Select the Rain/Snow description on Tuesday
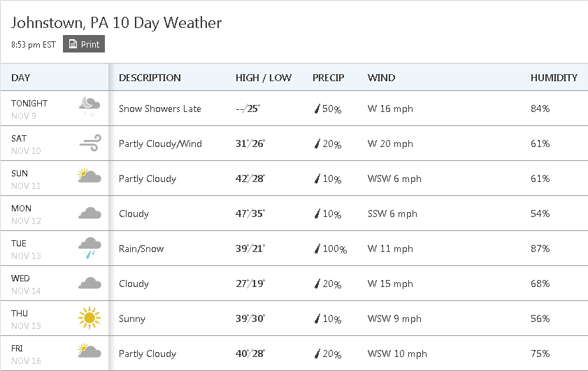The height and width of the screenshot is (371, 588). [141, 248]
